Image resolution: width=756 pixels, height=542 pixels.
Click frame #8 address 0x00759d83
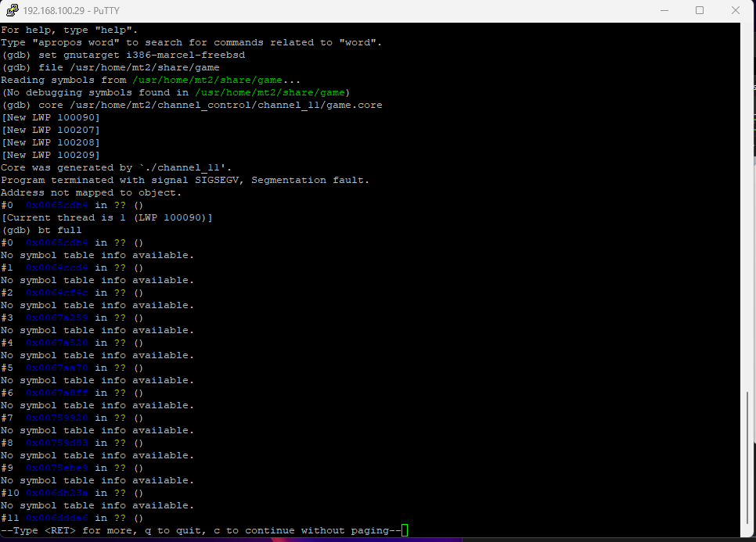click(x=57, y=443)
